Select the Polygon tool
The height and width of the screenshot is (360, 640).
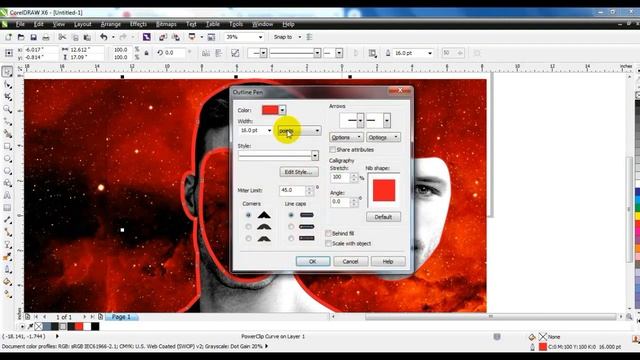click(7, 171)
